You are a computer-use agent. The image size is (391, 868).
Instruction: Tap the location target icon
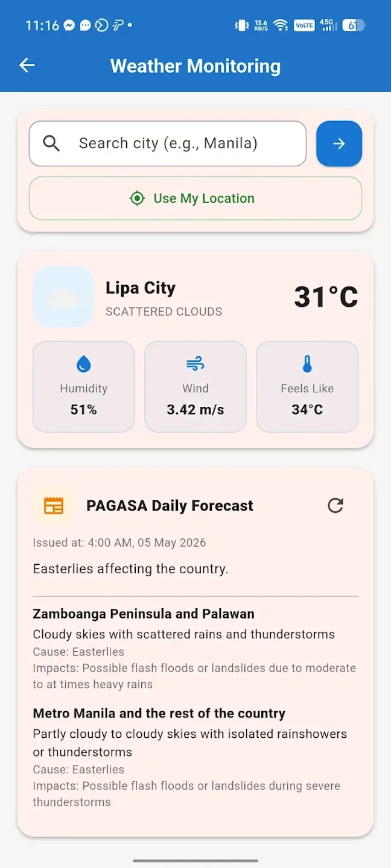(137, 198)
